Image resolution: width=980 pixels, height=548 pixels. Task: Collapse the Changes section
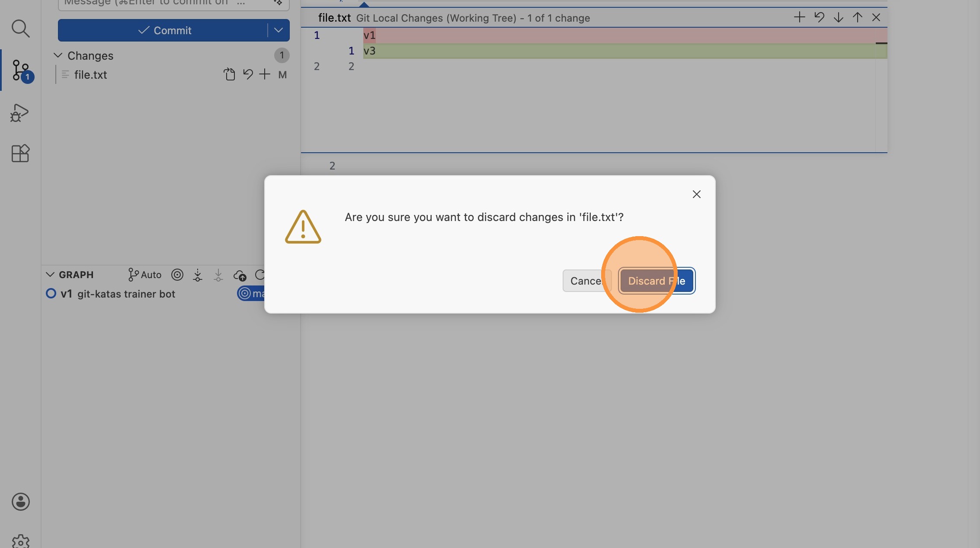point(58,55)
